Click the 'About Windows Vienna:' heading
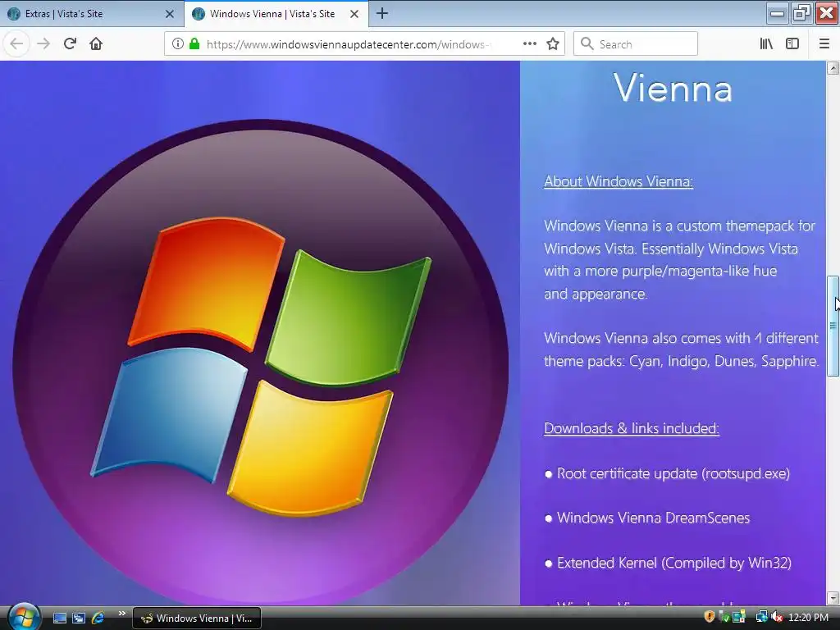 [x=619, y=181]
